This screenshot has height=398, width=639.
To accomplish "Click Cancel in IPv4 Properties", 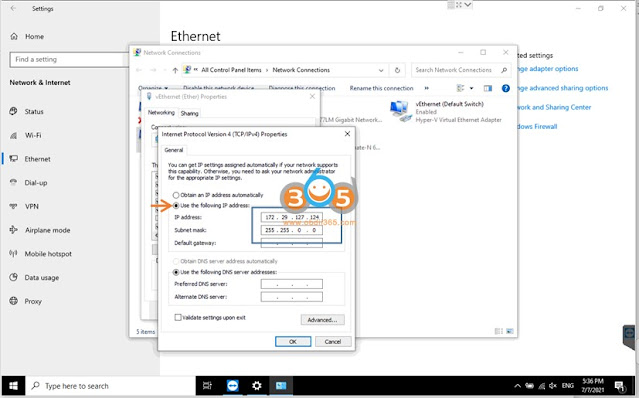I will pyautogui.click(x=333, y=341).
